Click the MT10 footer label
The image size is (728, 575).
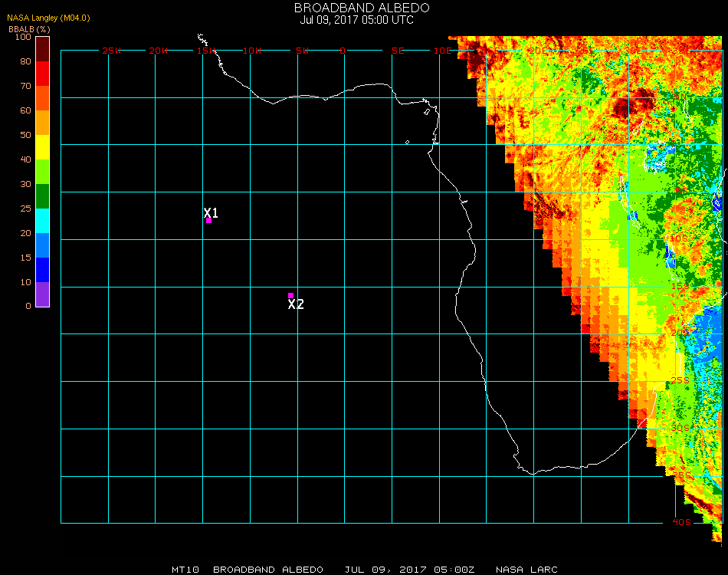click(x=186, y=570)
